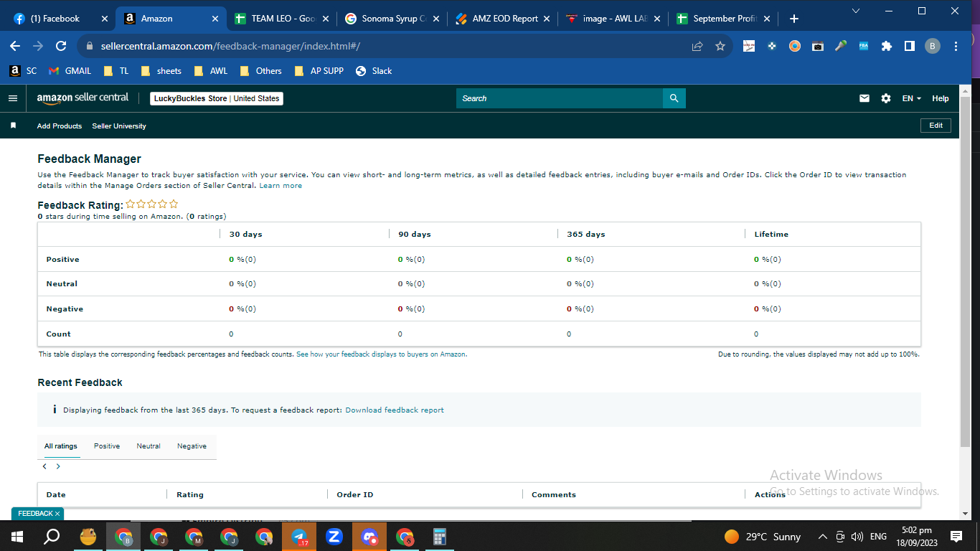Click the orange circle extension icon
Viewport: 980px width, 551px height.
click(x=795, y=46)
